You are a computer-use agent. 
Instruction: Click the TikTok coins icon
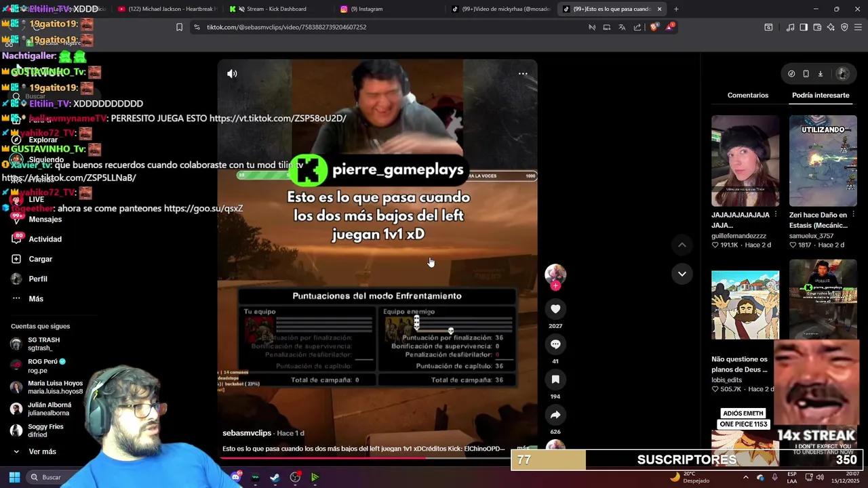791,74
